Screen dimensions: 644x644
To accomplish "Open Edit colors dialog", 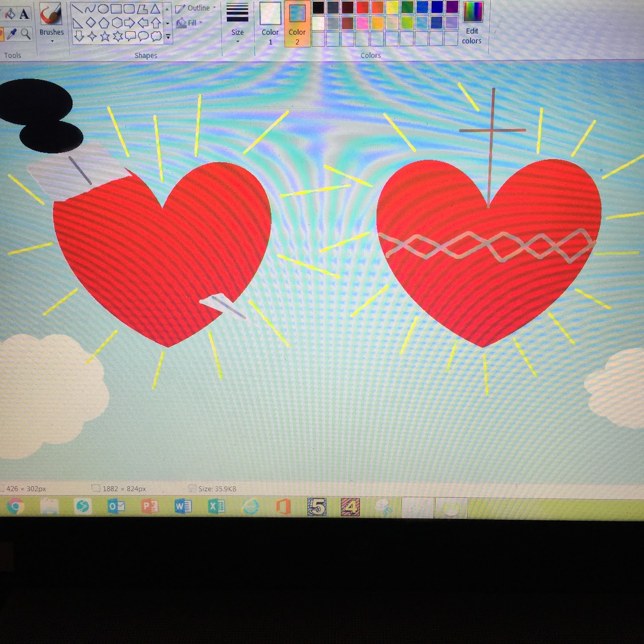I will pyautogui.click(x=472, y=23).
